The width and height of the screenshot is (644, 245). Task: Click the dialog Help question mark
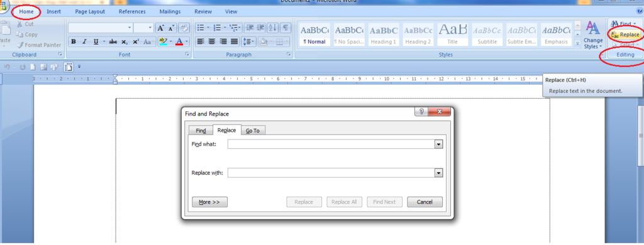[421, 112]
